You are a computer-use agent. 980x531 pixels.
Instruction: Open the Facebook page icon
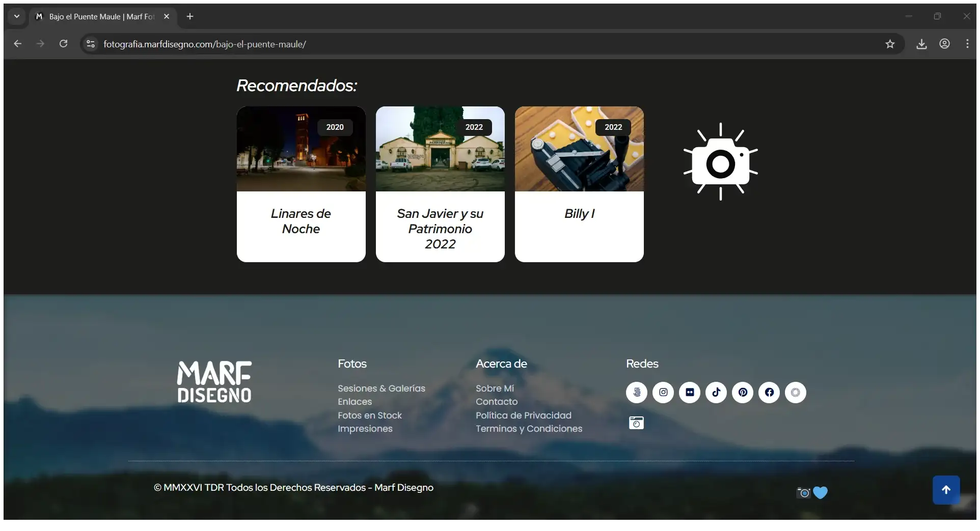click(769, 393)
